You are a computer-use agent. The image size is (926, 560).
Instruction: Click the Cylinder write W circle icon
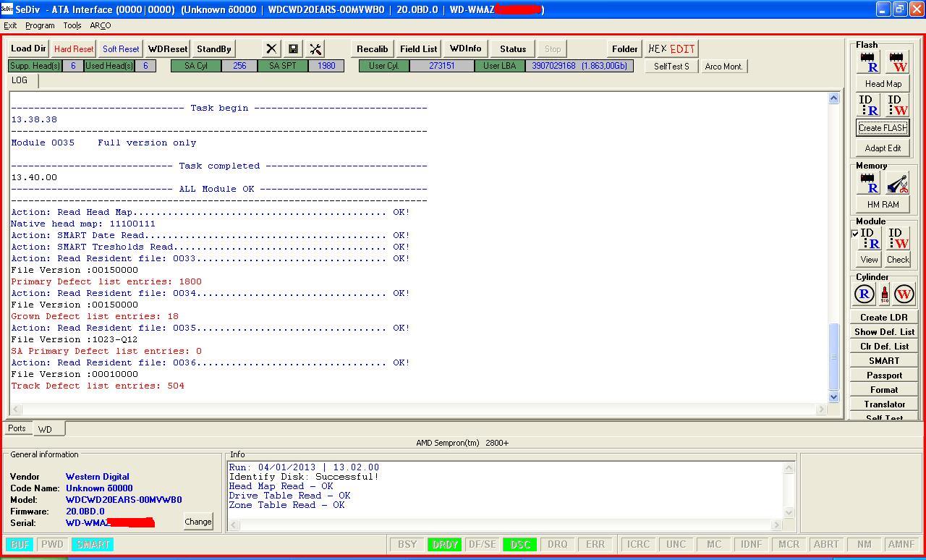pyautogui.click(x=904, y=294)
